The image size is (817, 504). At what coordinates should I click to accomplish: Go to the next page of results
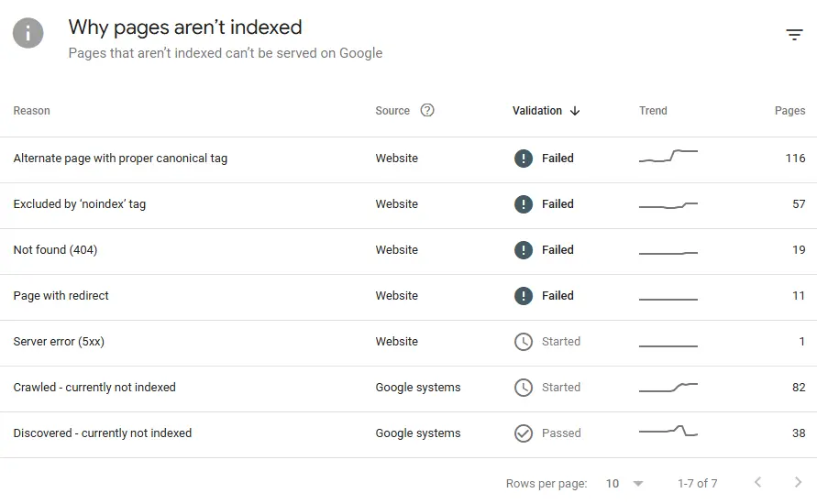(798, 483)
